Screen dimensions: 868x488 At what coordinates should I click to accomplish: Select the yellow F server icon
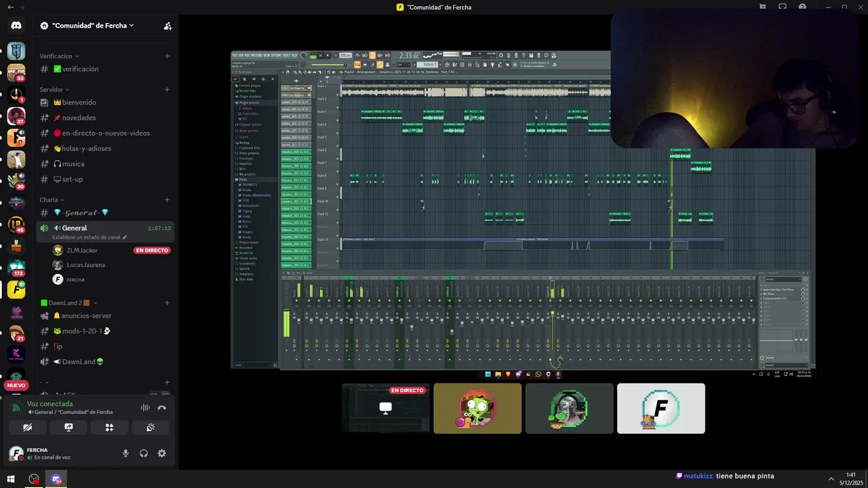pyautogui.click(x=16, y=289)
